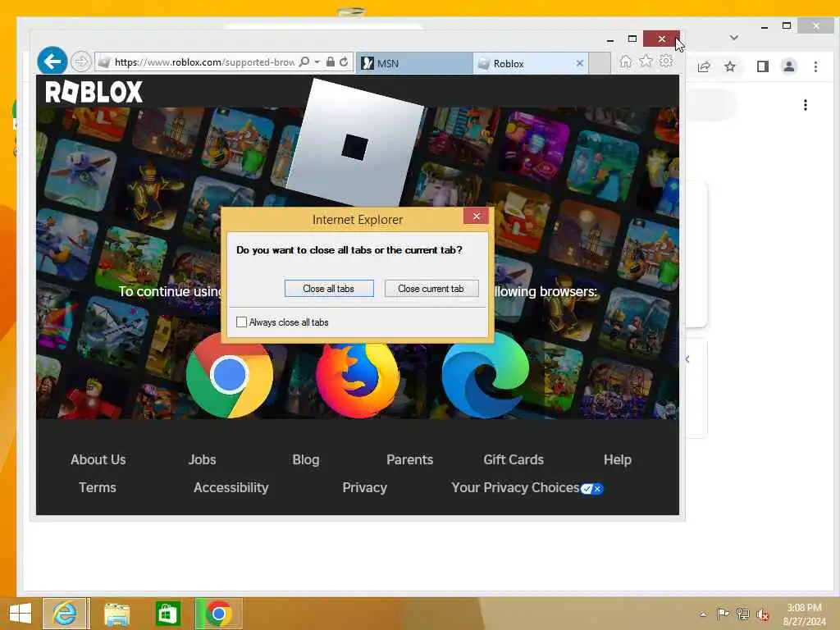Click the security lock icon in the address bar

331,62
